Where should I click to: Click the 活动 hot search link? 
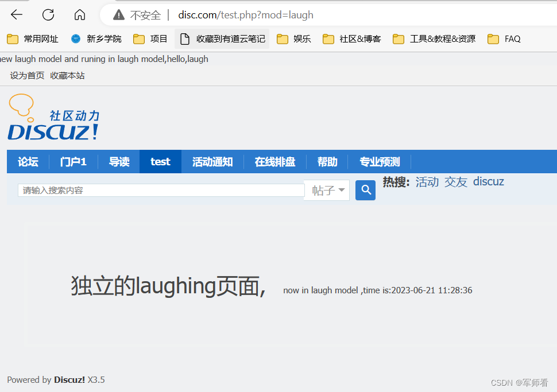pyautogui.click(x=427, y=182)
